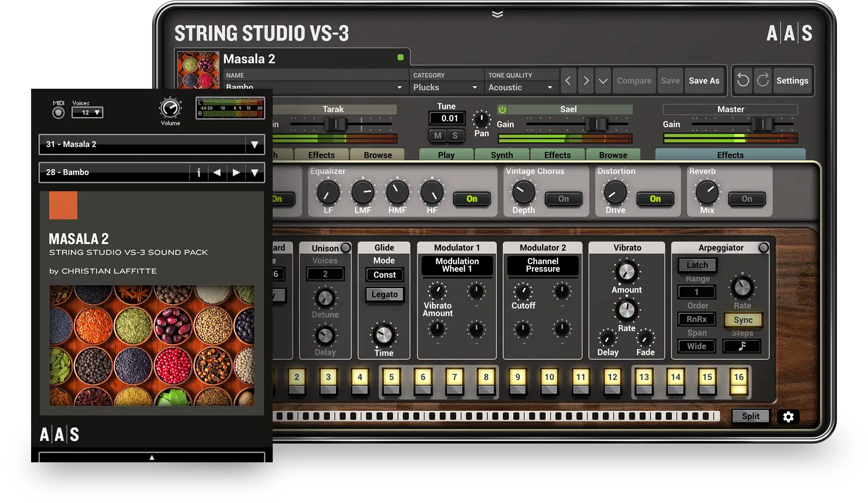This screenshot has width=868, height=503.
Task: Open the Tone Quality Acoustic dropdown
Action: (x=520, y=87)
